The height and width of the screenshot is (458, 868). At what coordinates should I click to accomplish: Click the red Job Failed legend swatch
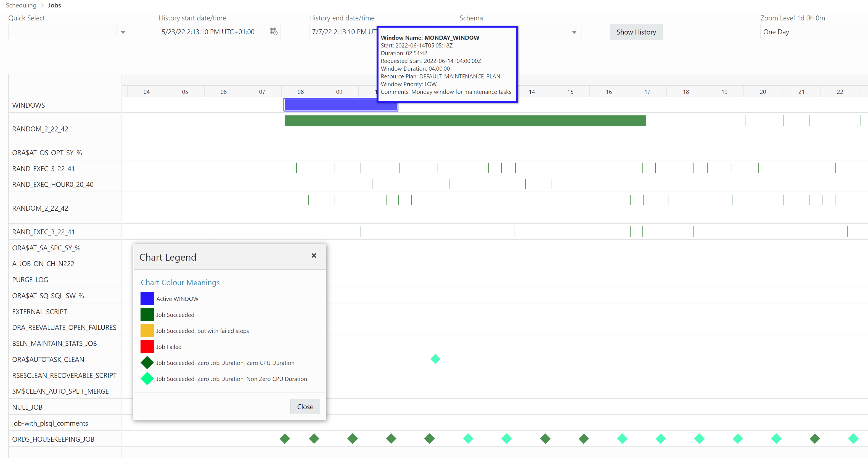(x=147, y=346)
